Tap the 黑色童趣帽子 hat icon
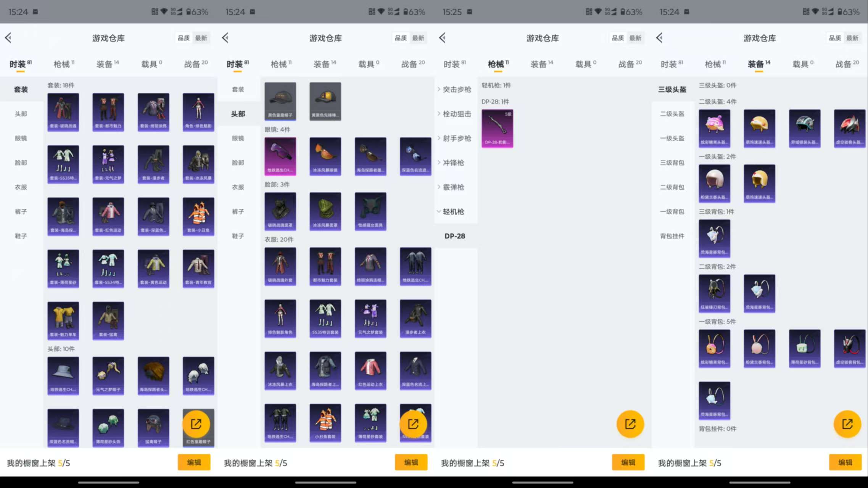Viewport: 868px width, 488px height. (x=280, y=101)
